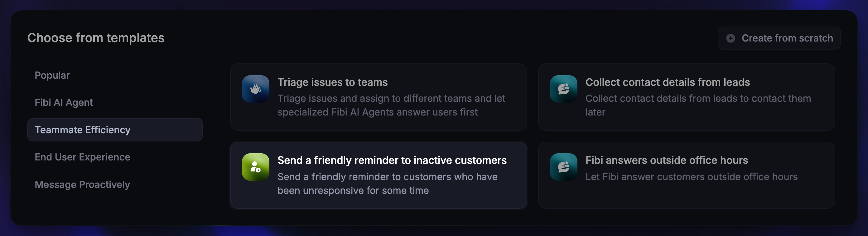Viewport: 868px width, 236px height.
Task: Choose Collect contact details from leads title
Action: tap(668, 82)
